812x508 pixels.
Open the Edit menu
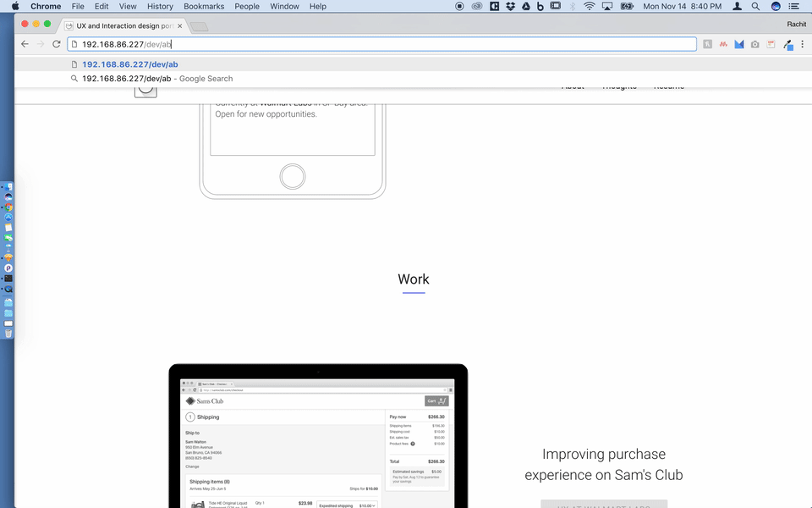click(x=101, y=6)
